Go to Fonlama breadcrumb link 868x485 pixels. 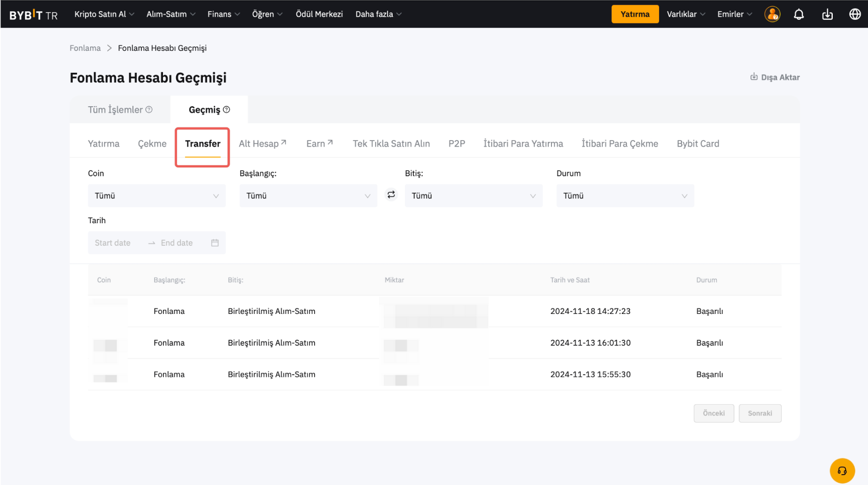point(85,48)
